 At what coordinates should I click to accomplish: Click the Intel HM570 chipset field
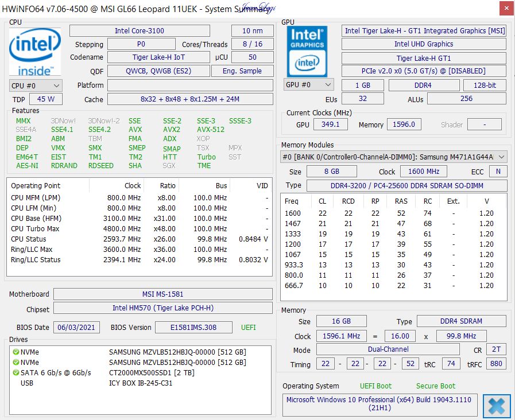pyautogui.click(x=162, y=308)
